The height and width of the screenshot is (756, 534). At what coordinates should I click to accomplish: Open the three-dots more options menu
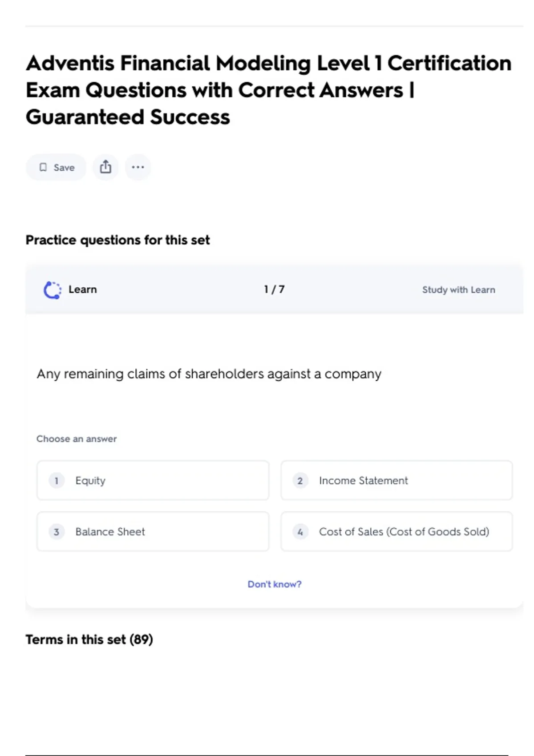pos(138,167)
